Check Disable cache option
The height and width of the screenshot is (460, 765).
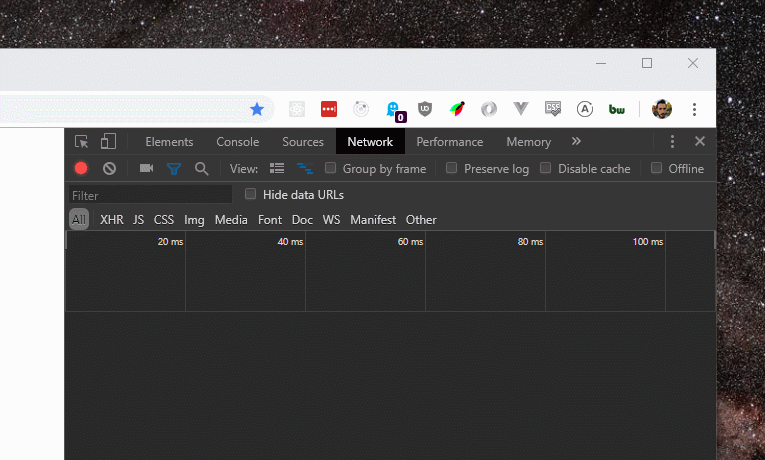tap(545, 168)
